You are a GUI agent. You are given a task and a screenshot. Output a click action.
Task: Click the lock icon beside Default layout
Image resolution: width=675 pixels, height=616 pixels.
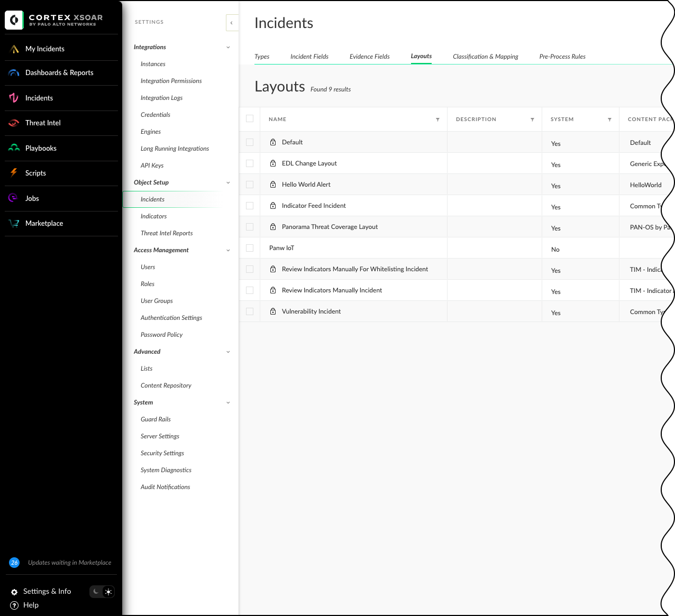273,142
